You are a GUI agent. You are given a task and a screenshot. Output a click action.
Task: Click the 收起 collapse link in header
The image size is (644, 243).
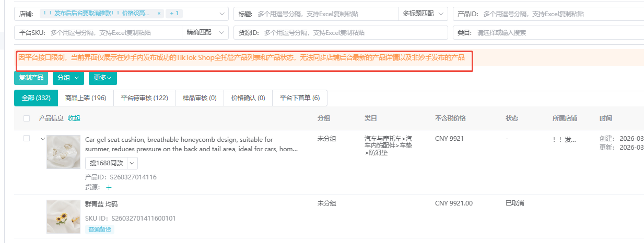pyautogui.click(x=74, y=118)
